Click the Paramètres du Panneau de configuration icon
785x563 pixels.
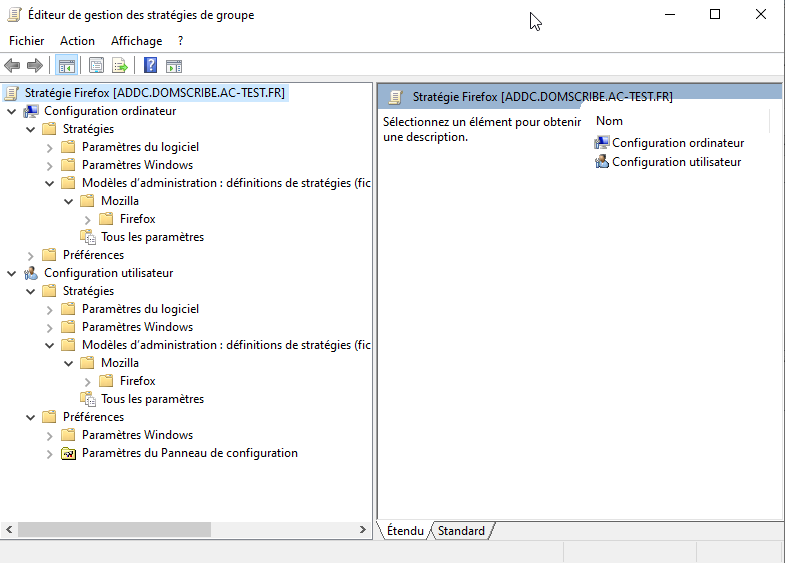pos(68,453)
